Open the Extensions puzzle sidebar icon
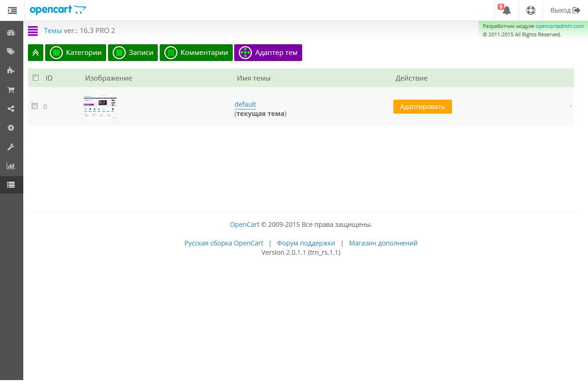This screenshot has width=588, height=388. [x=11, y=70]
